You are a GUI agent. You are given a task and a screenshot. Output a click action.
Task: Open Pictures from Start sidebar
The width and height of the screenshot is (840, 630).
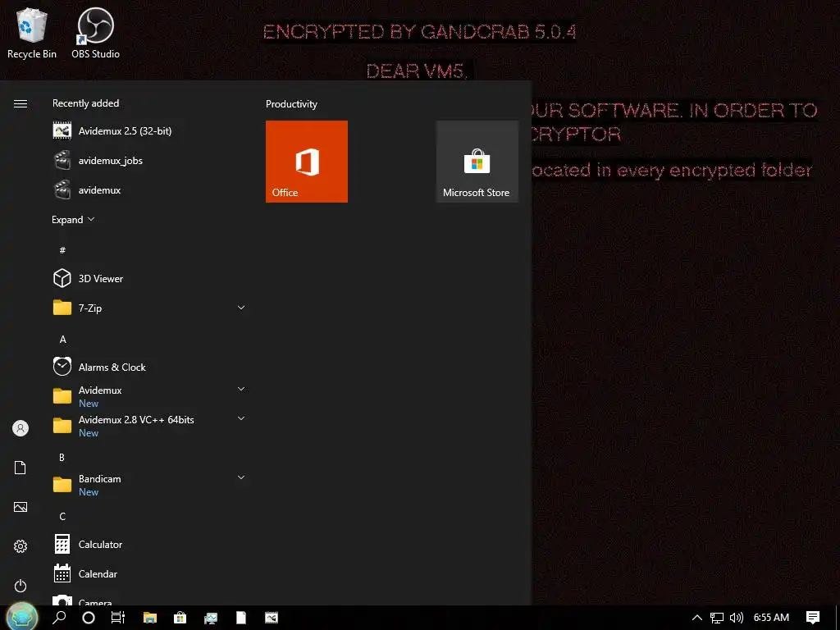coord(21,507)
